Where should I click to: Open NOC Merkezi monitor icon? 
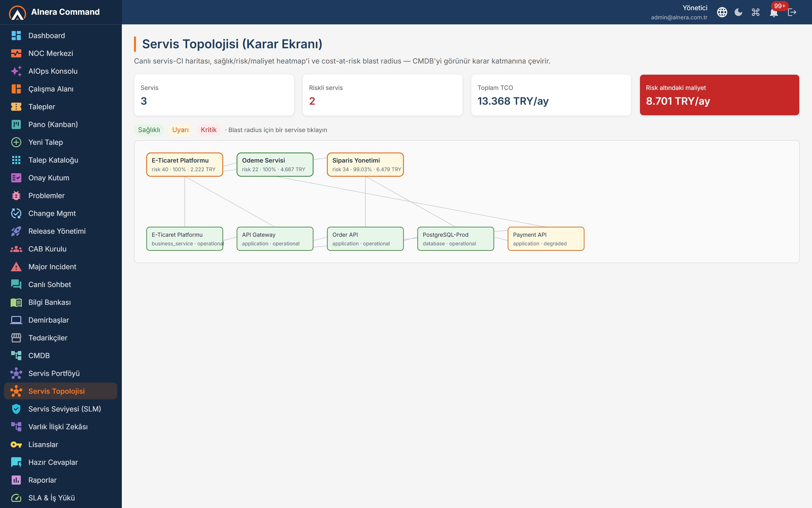16,53
